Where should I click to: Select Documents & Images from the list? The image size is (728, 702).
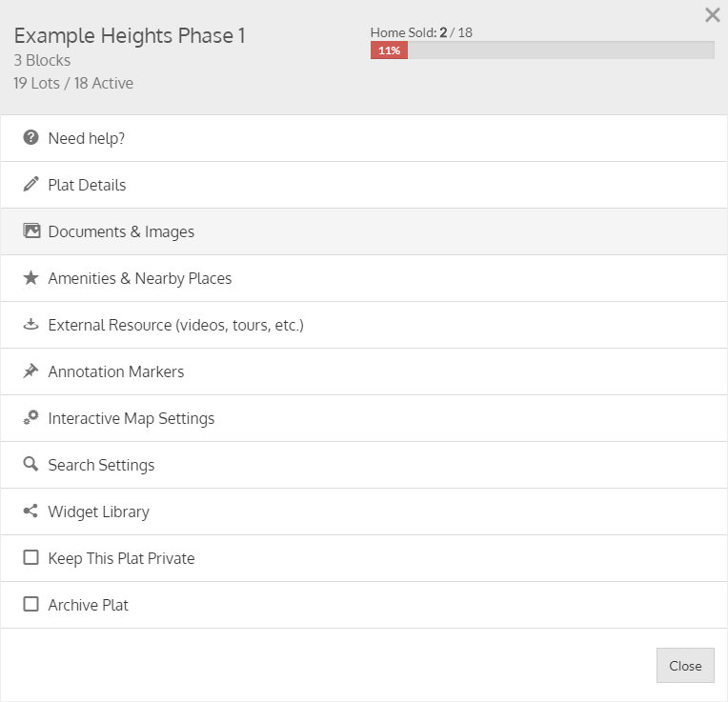tap(121, 231)
